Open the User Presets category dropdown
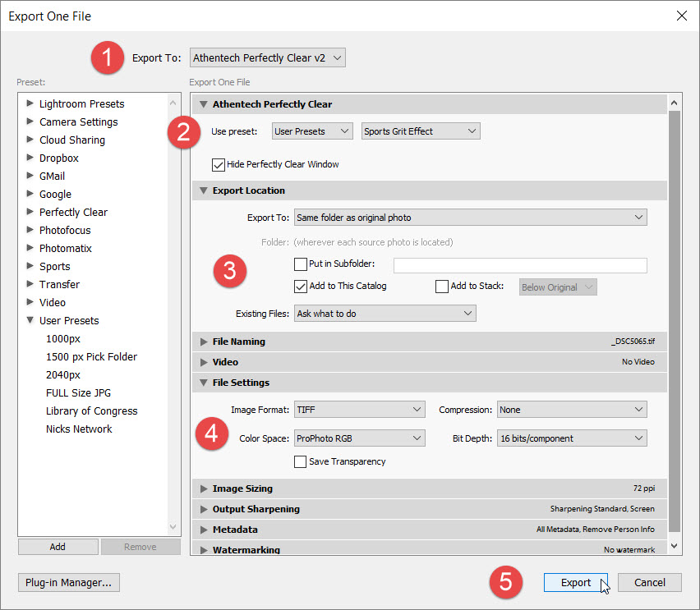The width and height of the screenshot is (700, 610). [312, 131]
